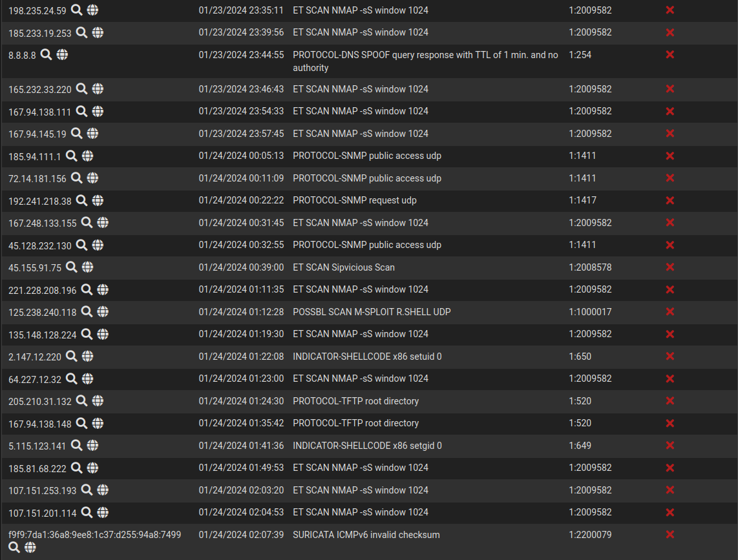The height and width of the screenshot is (560, 738).
Task: Click magnifier under the IPv6 f9f9:7da1 address
Action: pos(14,547)
